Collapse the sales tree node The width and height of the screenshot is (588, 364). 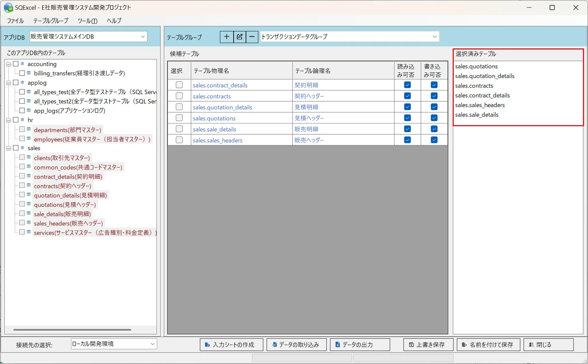9,148
